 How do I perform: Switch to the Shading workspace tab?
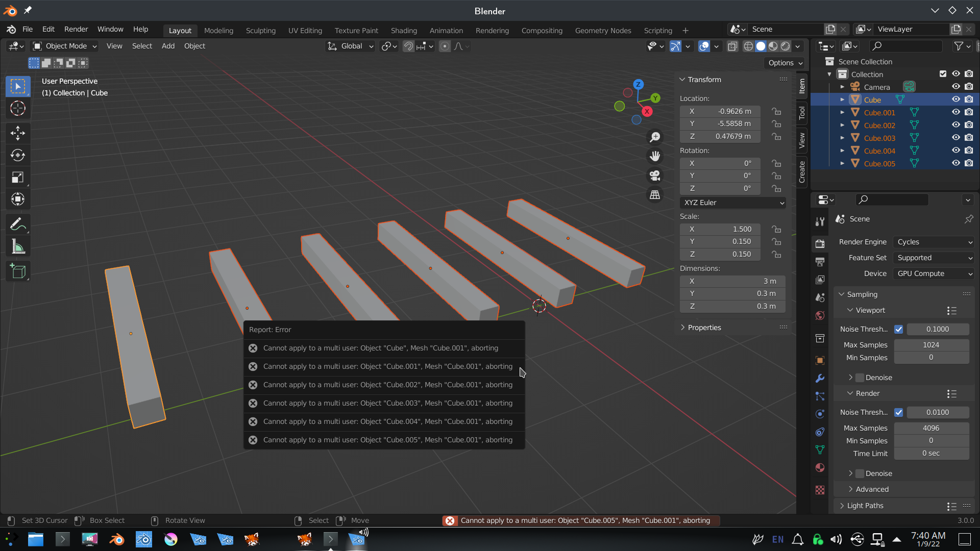click(x=403, y=31)
